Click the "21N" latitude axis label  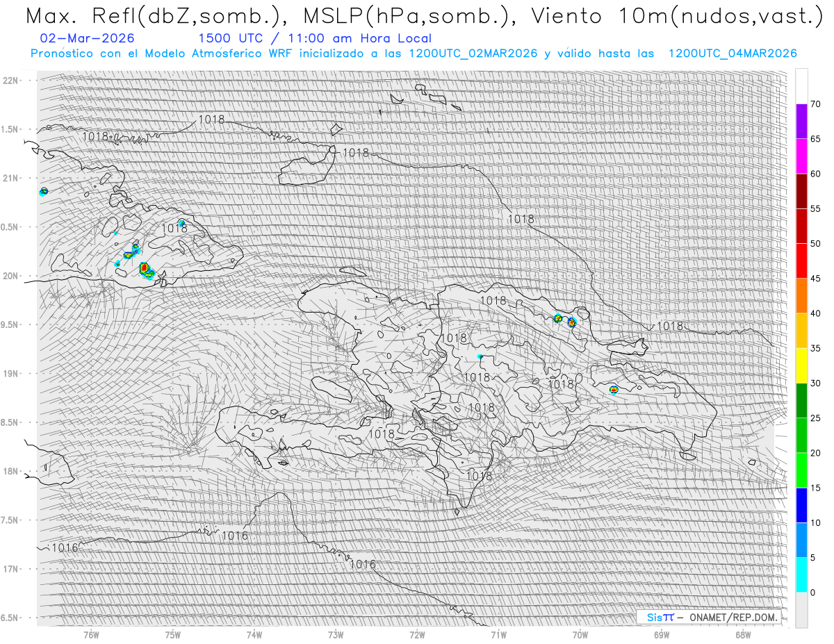coord(10,178)
